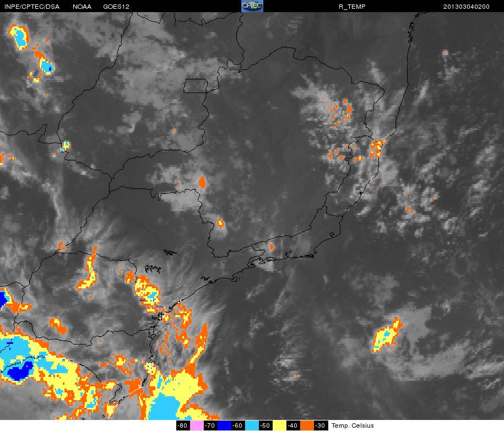Click the dark blue cold cloud core at lower left
Image resolution: width=504 pixels, height=431 pixels.
(20, 370)
